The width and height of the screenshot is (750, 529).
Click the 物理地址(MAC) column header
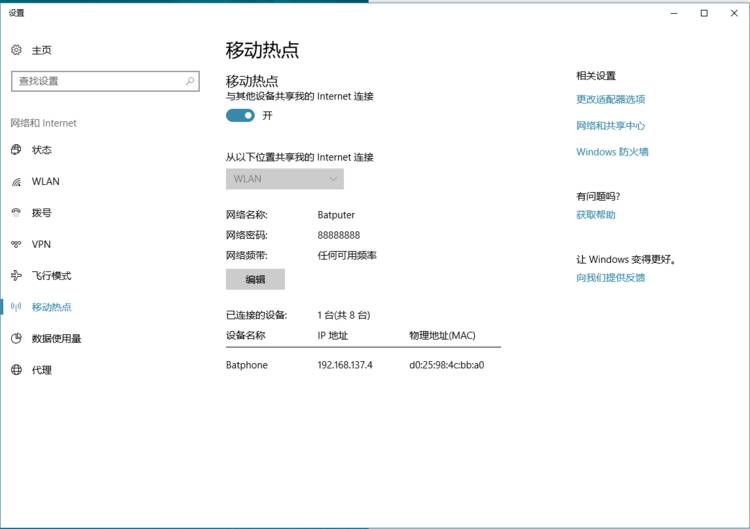tap(442, 335)
